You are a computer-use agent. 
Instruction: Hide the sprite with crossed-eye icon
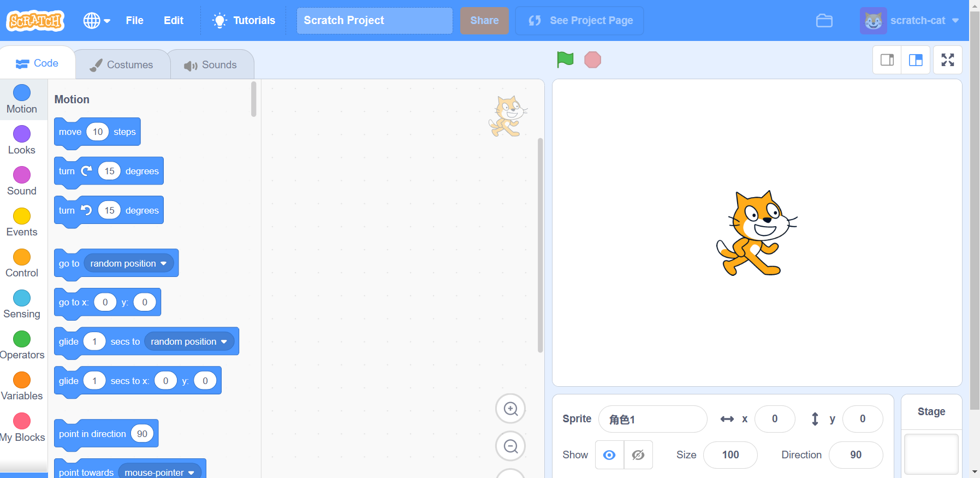click(x=638, y=455)
